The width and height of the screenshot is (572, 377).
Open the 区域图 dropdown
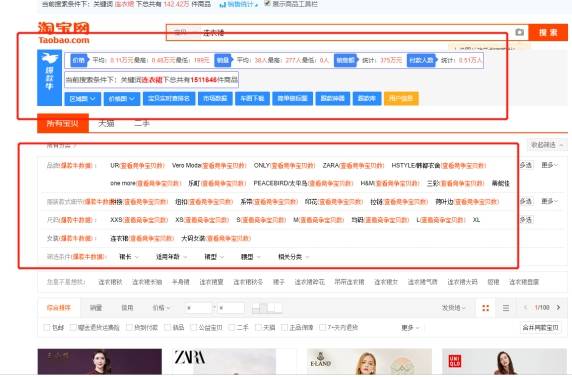click(82, 99)
